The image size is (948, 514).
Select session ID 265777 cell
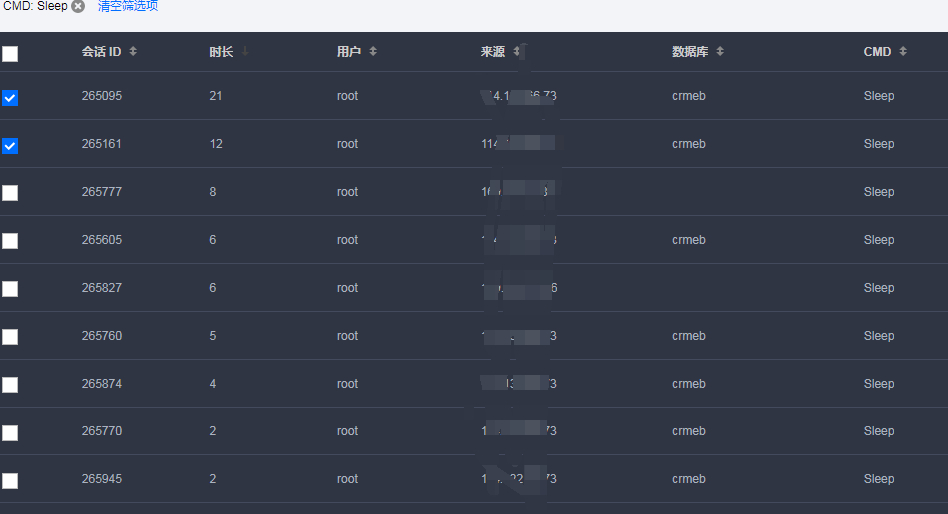102,192
